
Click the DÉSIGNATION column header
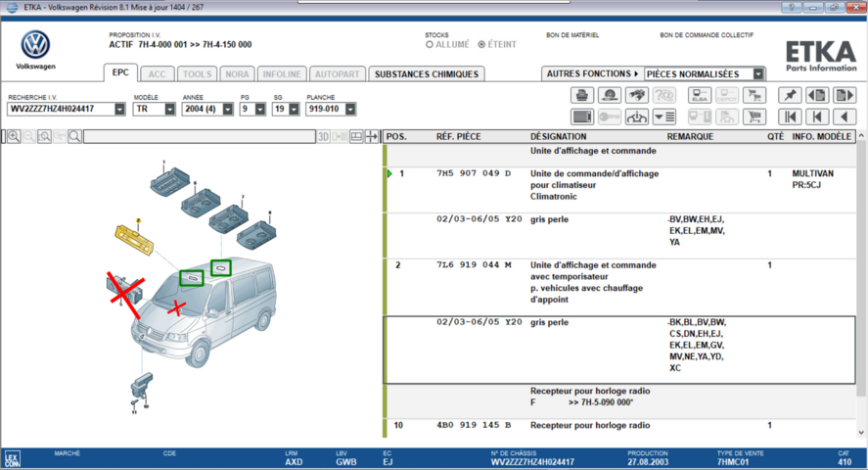[558, 137]
